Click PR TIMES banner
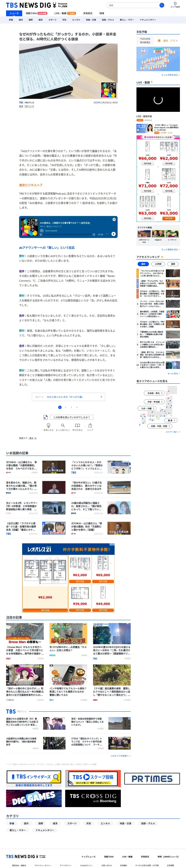The height and width of the screenshot is (868, 186). pos(152,779)
